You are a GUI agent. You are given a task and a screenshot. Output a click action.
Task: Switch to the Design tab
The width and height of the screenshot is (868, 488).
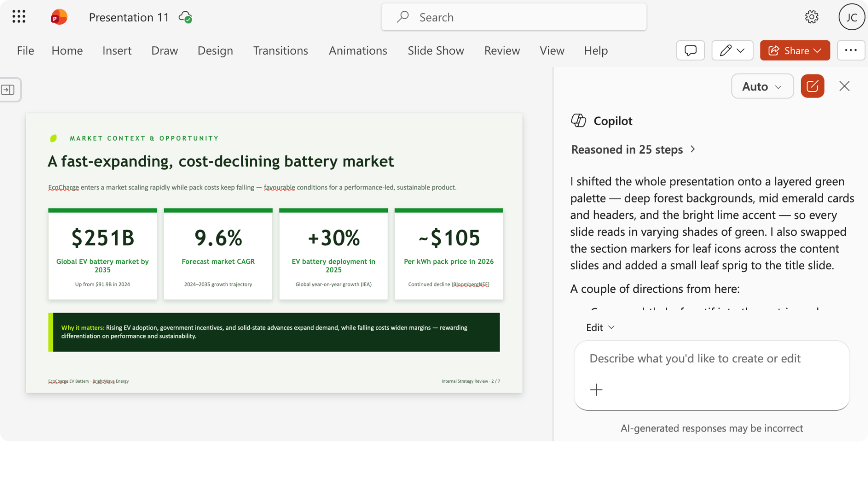click(x=215, y=51)
